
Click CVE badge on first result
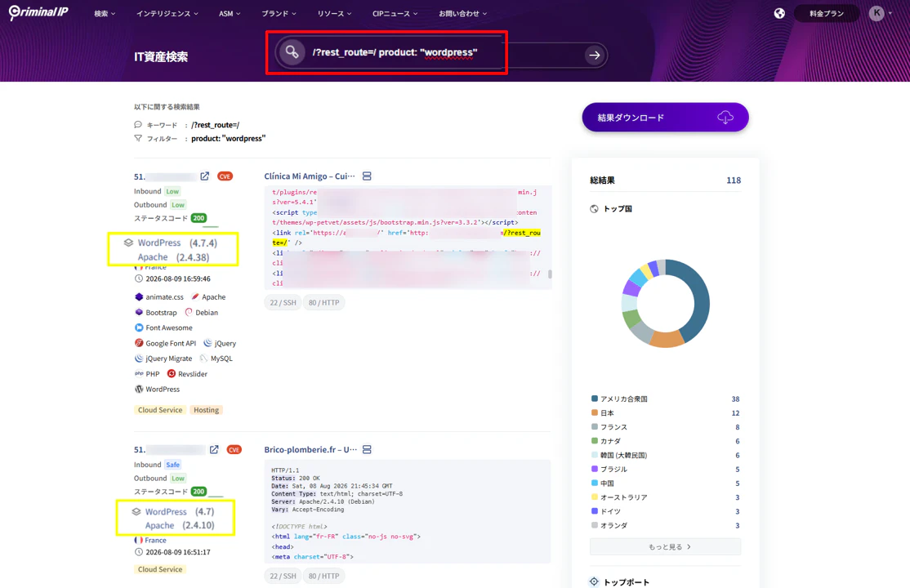point(225,176)
